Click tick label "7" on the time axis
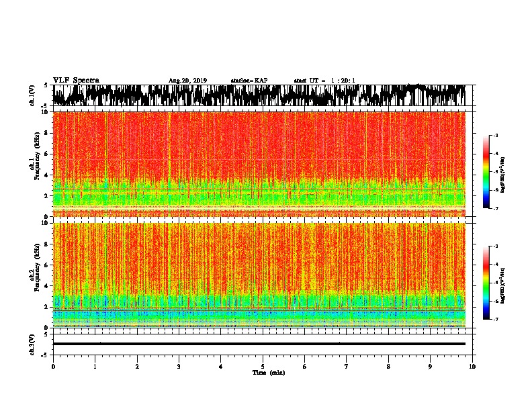The height and width of the screenshot is (411, 532). coord(346,366)
